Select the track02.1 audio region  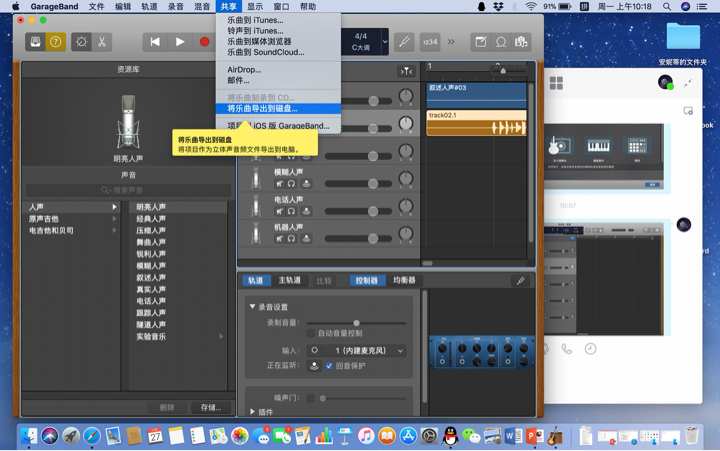476,123
